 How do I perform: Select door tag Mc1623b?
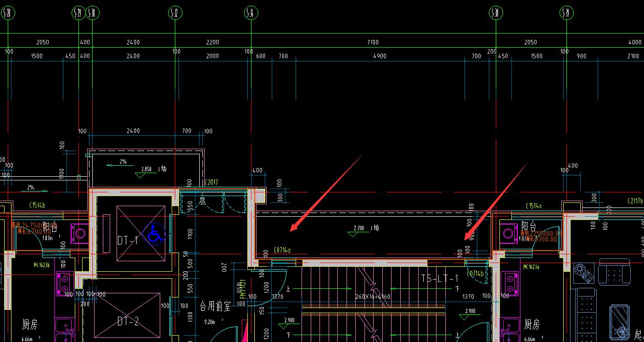tap(41, 265)
